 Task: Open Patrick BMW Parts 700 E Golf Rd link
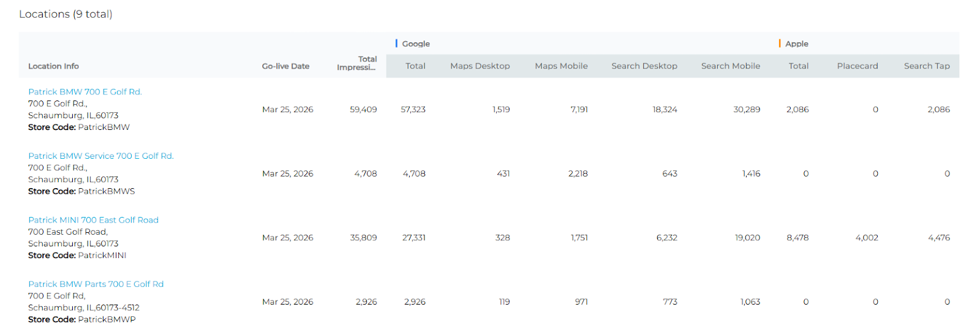point(96,284)
